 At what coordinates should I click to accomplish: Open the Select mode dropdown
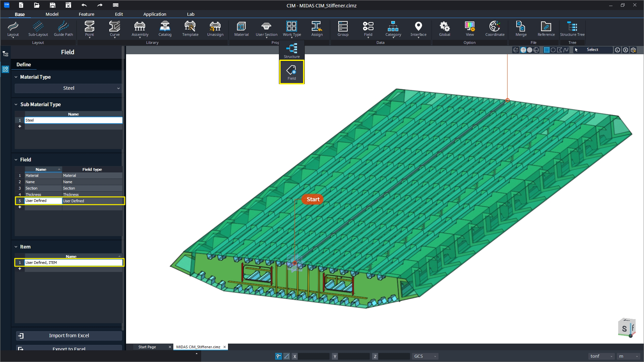click(x=593, y=50)
